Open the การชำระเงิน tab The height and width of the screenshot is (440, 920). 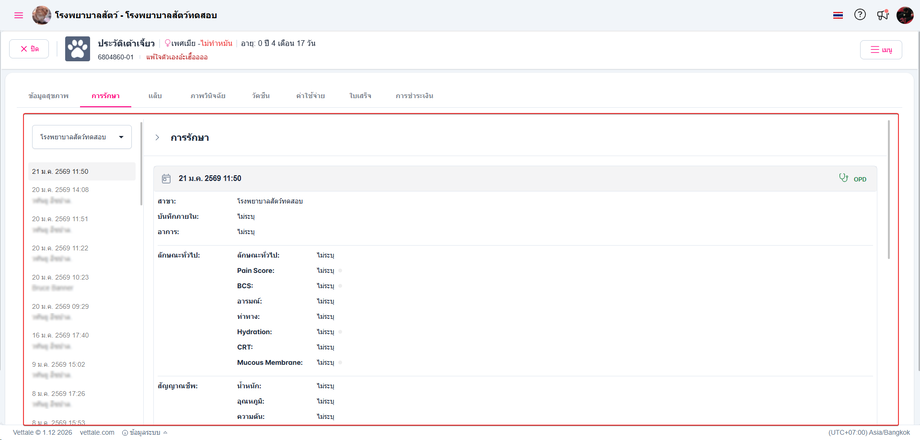click(x=414, y=96)
